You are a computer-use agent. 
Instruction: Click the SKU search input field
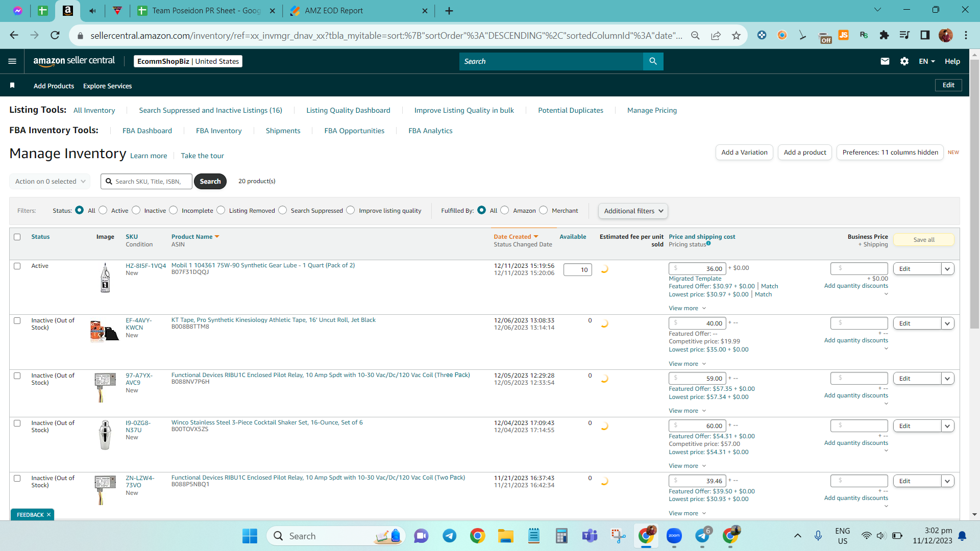tap(146, 181)
